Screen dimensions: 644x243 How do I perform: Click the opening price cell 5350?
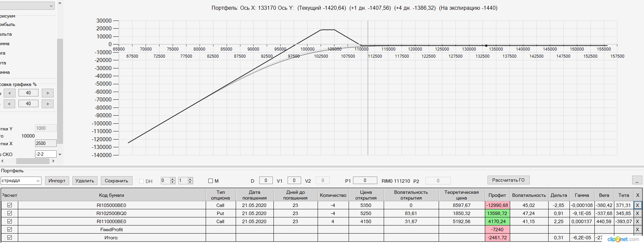click(366, 205)
